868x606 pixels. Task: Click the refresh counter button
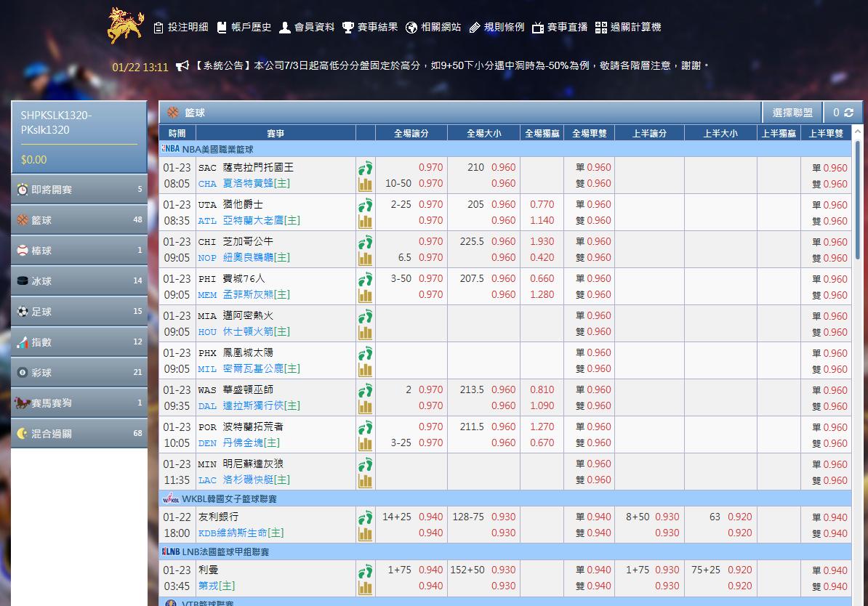(843, 113)
